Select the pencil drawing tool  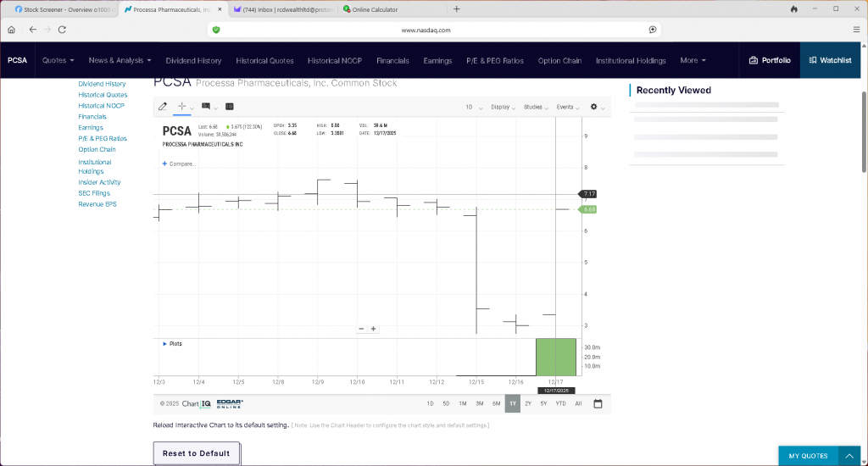point(163,107)
